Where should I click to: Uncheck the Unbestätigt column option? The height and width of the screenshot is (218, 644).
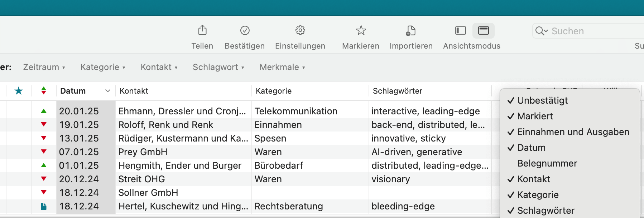point(542,100)
